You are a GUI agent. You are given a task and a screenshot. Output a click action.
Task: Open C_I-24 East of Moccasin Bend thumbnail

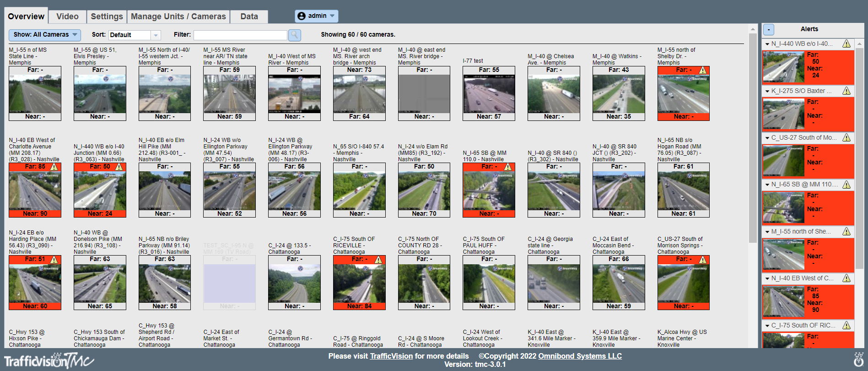coord(619,283)
